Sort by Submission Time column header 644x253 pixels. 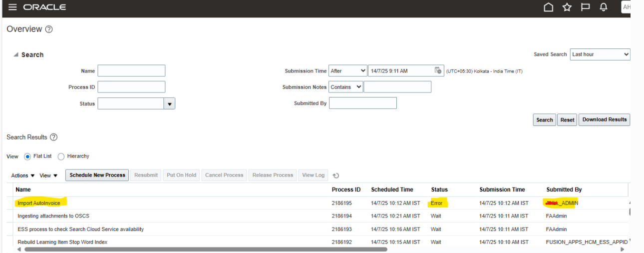[x=502, y=190]
